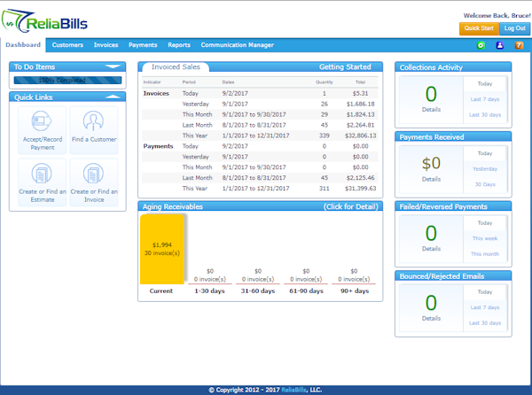Image resolution: width=532 pixels, height=395 pixels.
Task: Select 61-90 days aging bucket
Action: pos(306,291)
